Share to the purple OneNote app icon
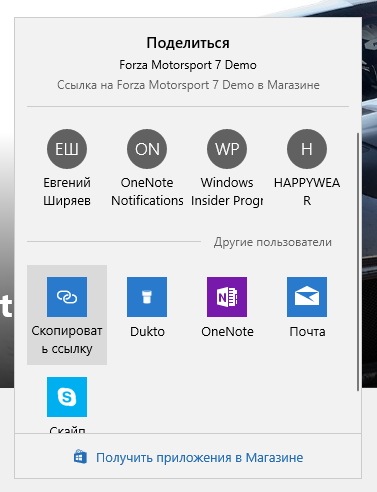Viewport: 377px width, 492px height. (x=227, y=297)
